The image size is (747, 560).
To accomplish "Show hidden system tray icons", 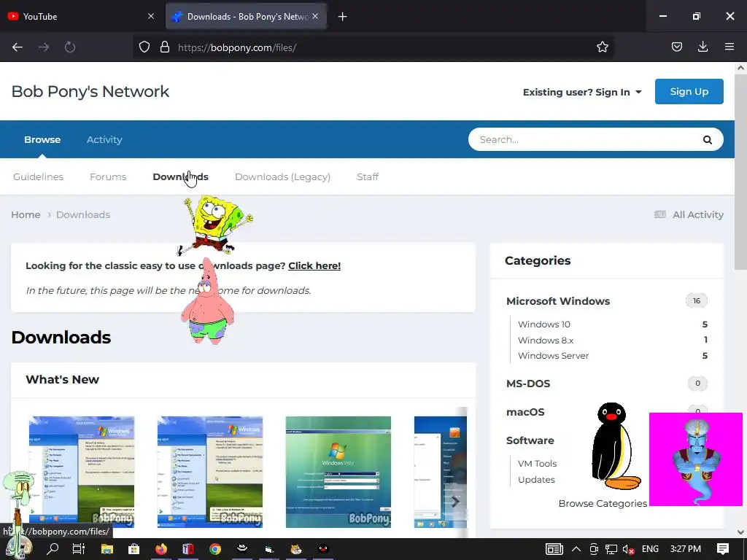I will [x=576, y=549].
